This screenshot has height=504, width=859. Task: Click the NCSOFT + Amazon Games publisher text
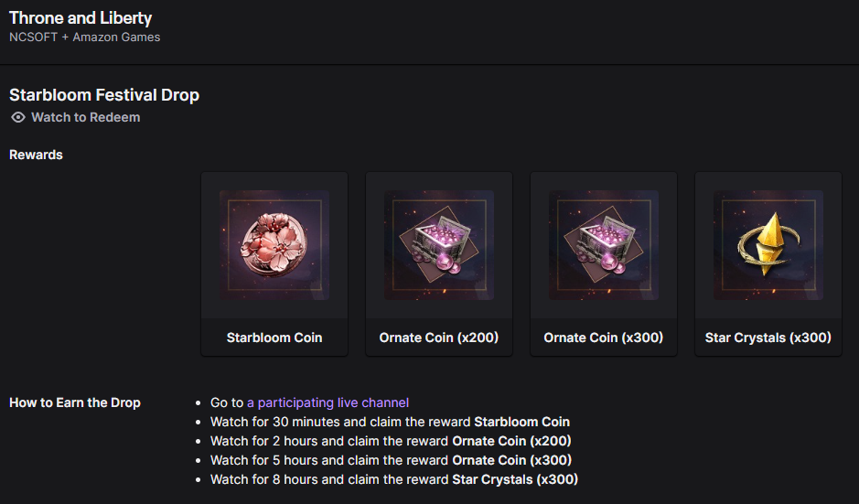click(x=84, y=38)
